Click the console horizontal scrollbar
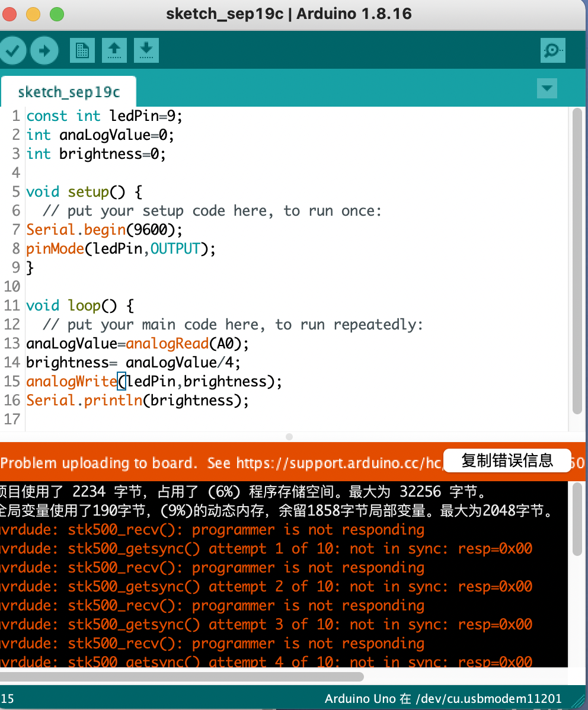The height and width of the screenshot is (710, 588). [x=181, y=676]
